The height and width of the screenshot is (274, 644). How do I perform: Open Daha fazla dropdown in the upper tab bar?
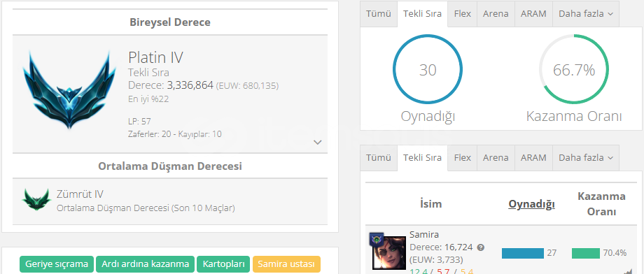click(586, 13)
